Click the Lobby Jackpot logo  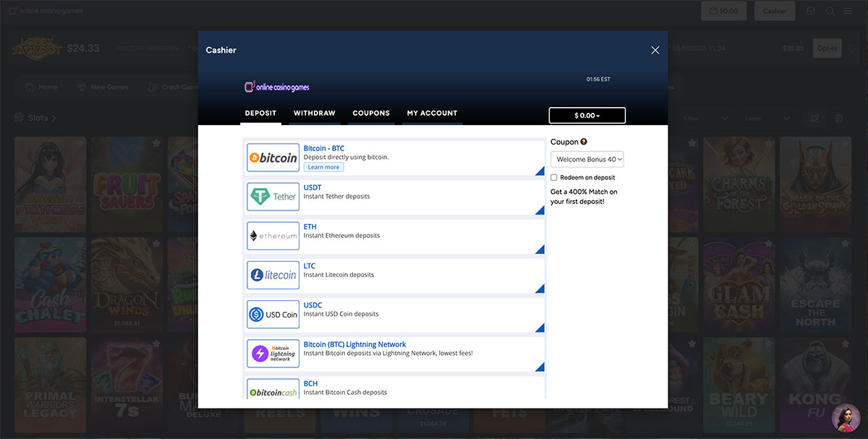pos(36,48)
